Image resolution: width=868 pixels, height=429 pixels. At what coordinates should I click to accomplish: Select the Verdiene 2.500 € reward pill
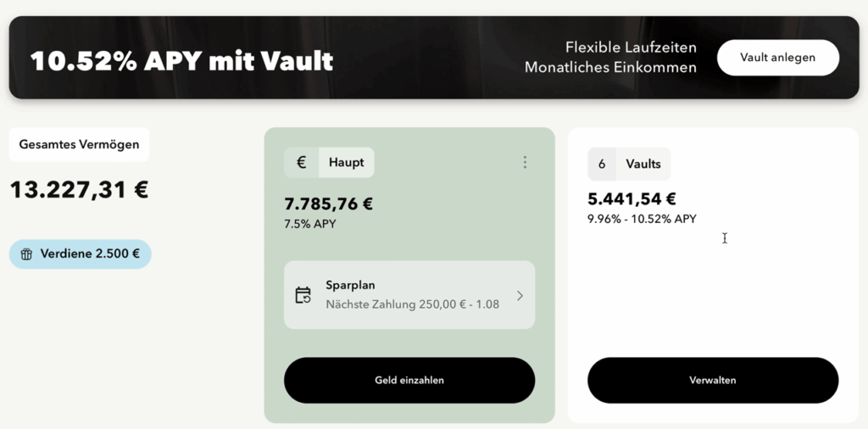tap(81, 254)
